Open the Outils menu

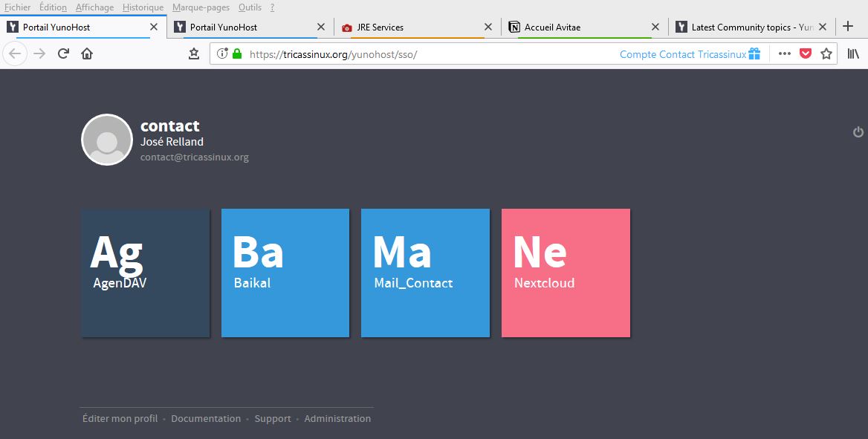tap(250, 7)
